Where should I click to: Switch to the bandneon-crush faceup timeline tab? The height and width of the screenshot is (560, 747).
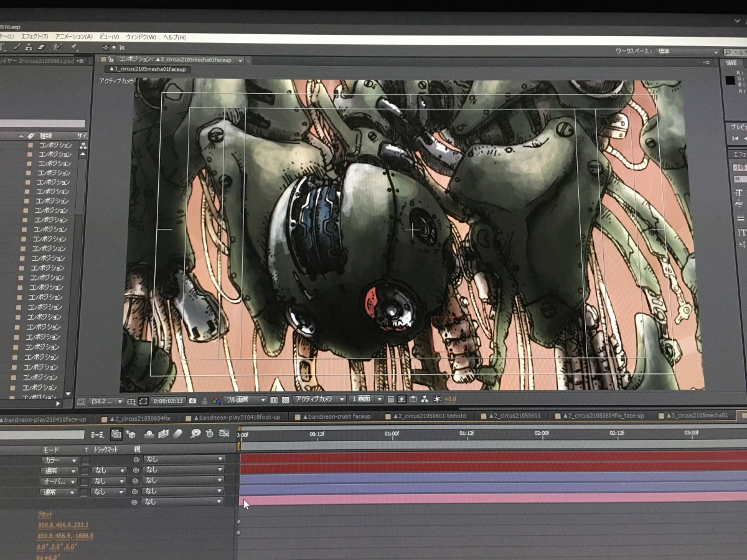[338, 416]
